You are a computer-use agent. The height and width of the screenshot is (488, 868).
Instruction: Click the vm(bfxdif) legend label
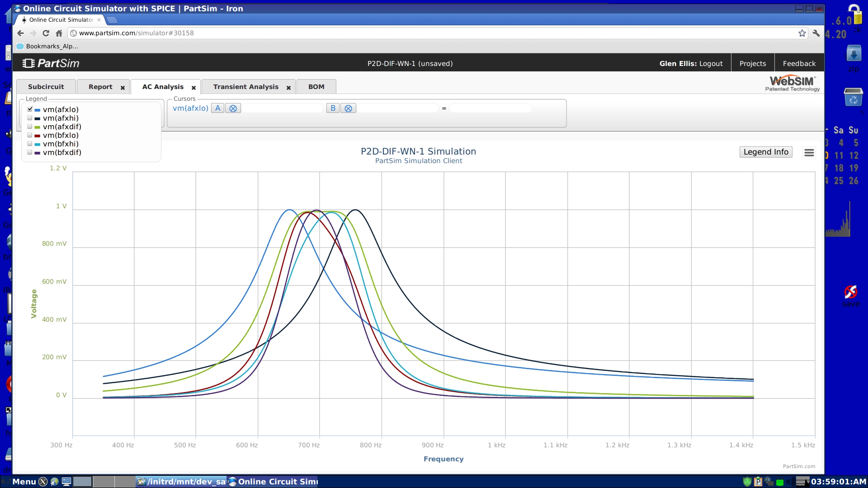[x=62, y=152]
